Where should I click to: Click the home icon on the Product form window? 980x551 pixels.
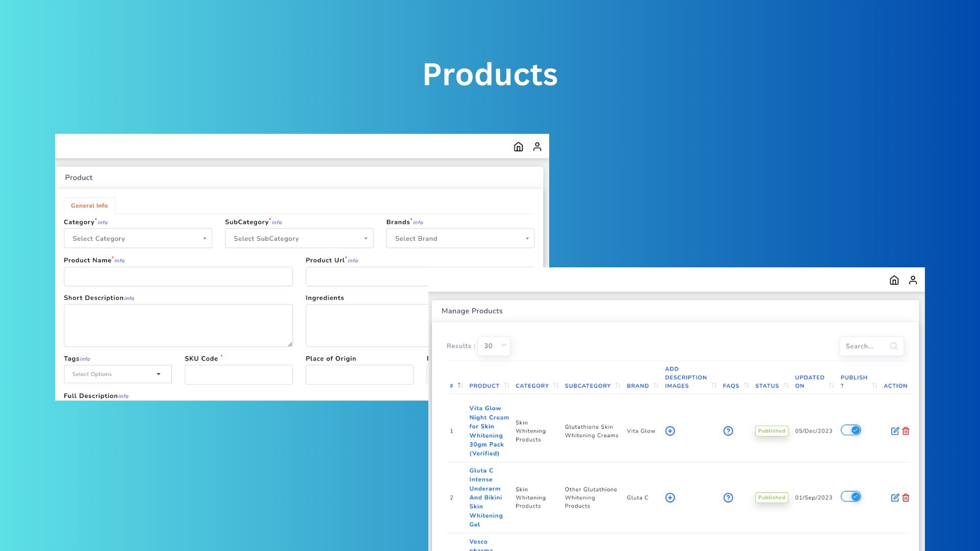click(518, 146)
